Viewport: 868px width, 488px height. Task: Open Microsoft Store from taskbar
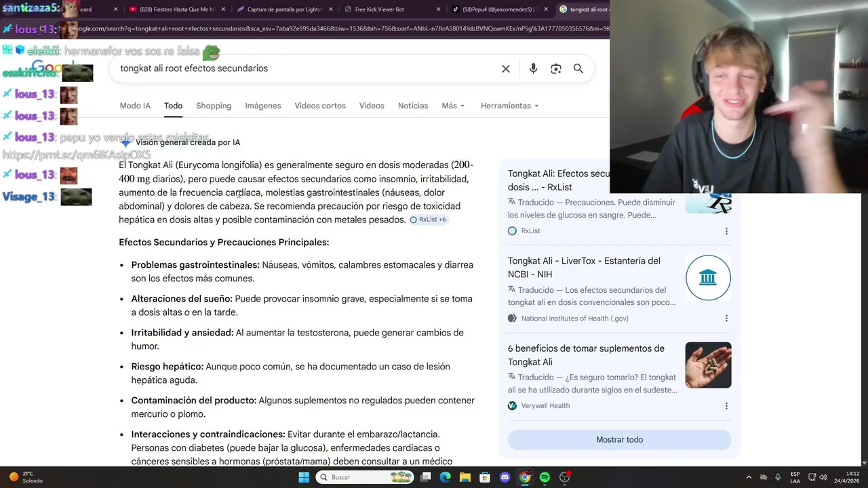point(485,477)
